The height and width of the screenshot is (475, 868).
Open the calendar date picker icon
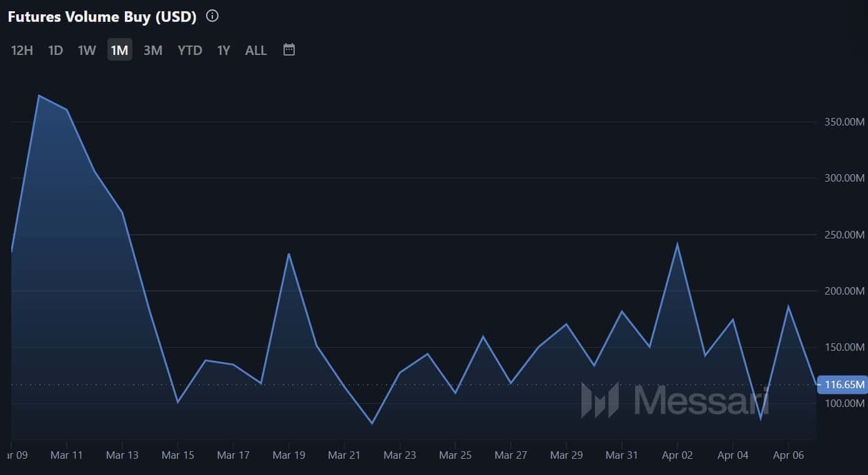point(289,50)
